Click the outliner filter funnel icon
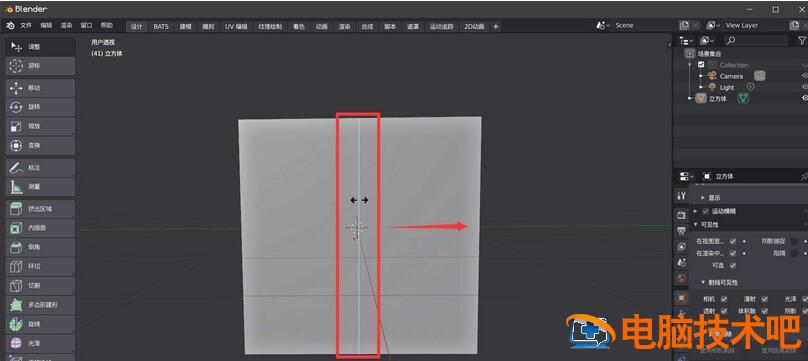The width and height of the screenshot is (808, 361). tap(802, 40)
